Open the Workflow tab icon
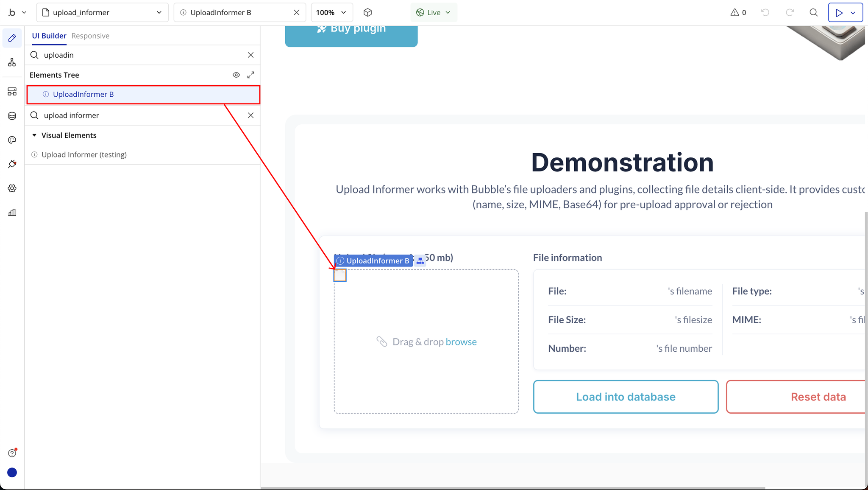This screenshot has height=490, width=868. click(12, 63)
